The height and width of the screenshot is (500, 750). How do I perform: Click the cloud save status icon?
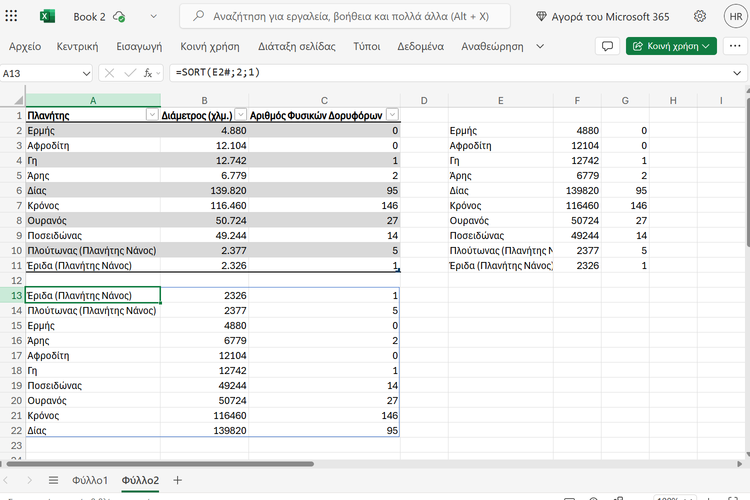(120, 17)
